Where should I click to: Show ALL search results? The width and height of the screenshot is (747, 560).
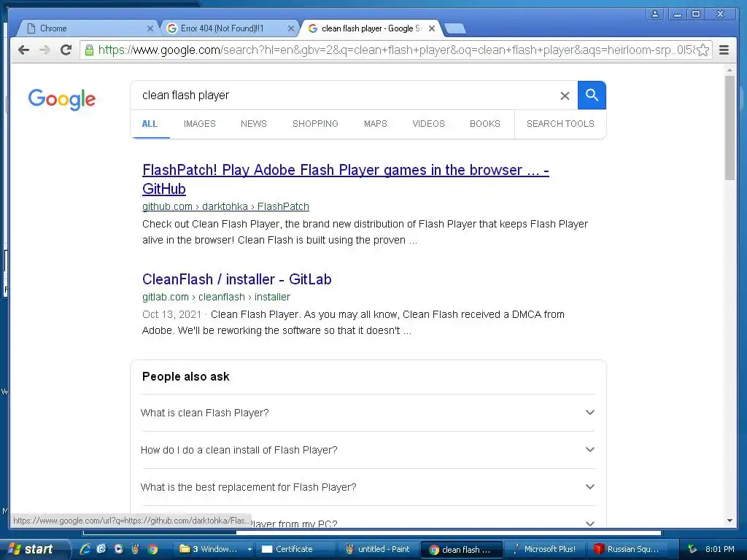pyautogui.click(x=150, y=124)
